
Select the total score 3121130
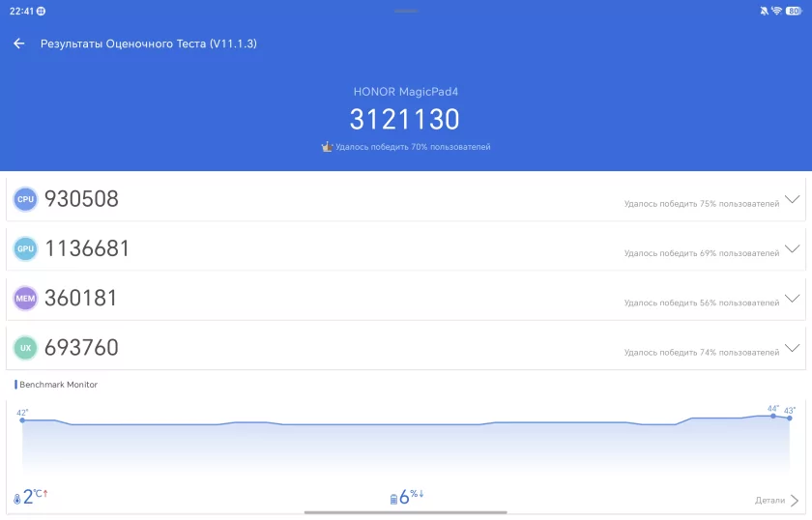click(404, 120)
